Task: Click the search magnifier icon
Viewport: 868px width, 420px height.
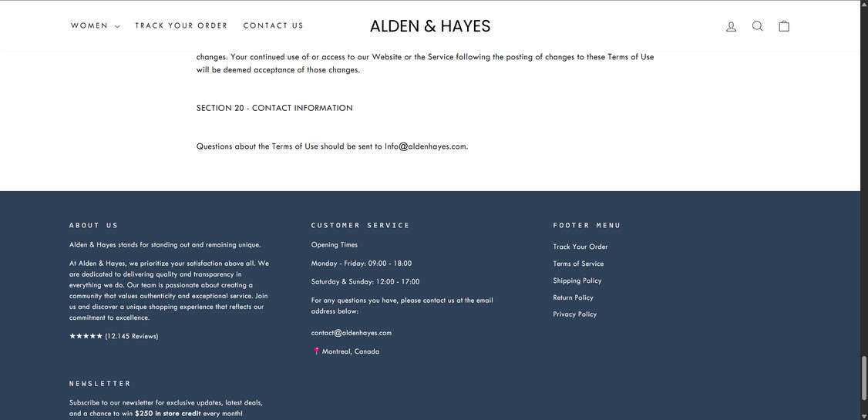Action: [x=757, y=26]
